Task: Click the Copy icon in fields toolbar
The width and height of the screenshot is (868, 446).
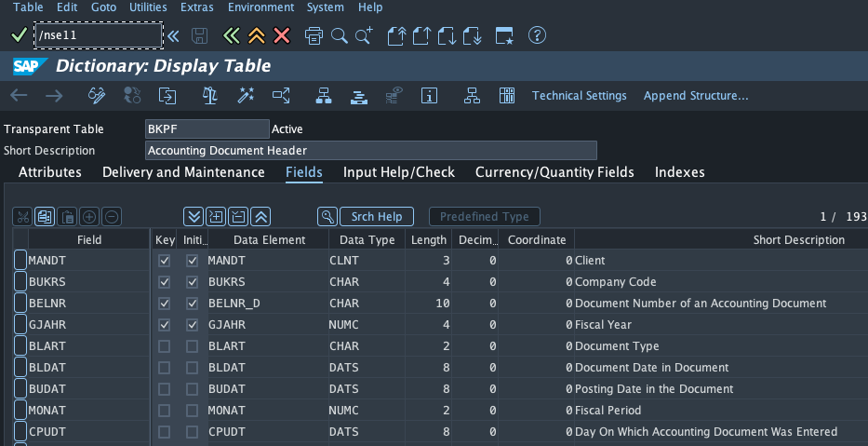Action: pos(45,217)
